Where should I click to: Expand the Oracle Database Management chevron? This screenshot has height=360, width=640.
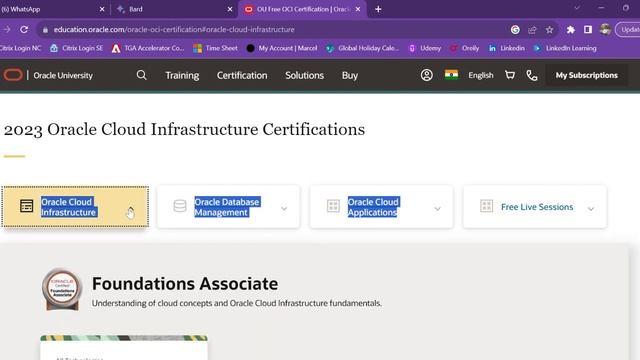point(284,209)
